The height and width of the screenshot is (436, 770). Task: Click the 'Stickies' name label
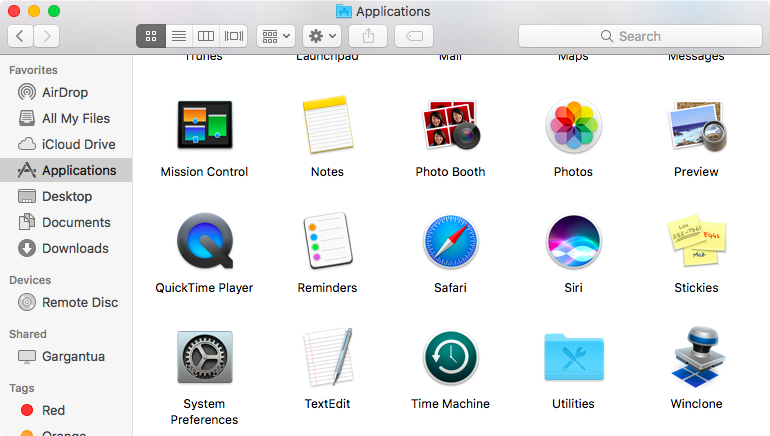coord(696,288)
